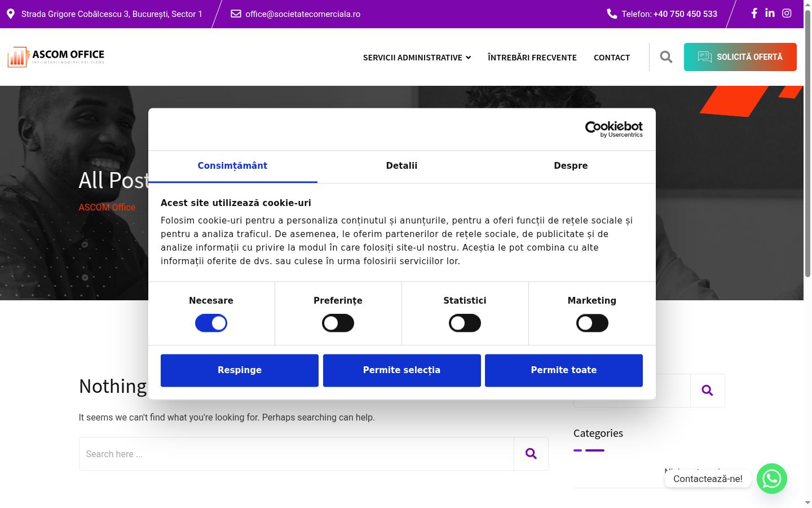Image resolution: width=812 pixels, height=508 pixels.
Task: Click the phone handset icon
Action: 612,14
